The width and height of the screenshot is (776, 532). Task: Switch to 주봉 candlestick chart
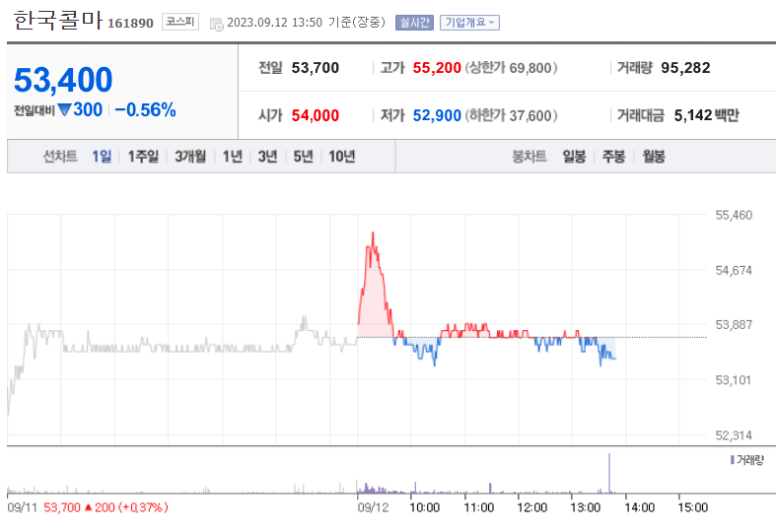pyautogui.click(x=613, y=157)
